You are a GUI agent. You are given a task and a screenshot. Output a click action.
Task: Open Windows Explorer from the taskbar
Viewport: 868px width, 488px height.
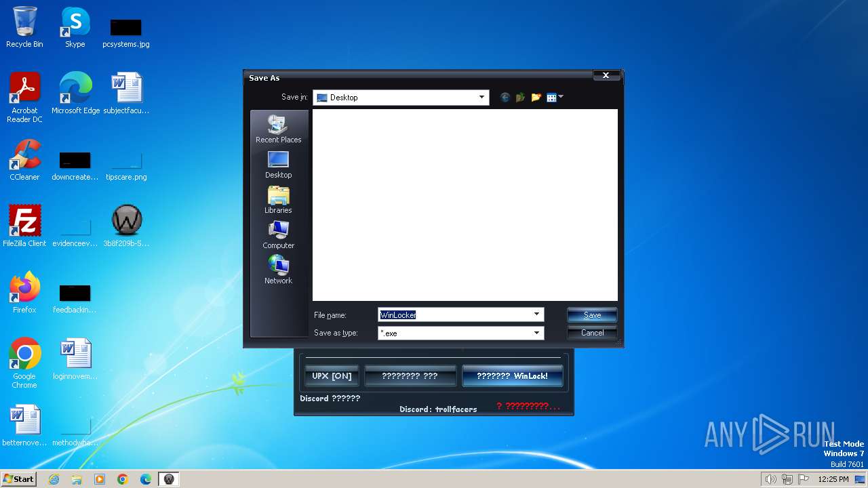tap(77, 479)
